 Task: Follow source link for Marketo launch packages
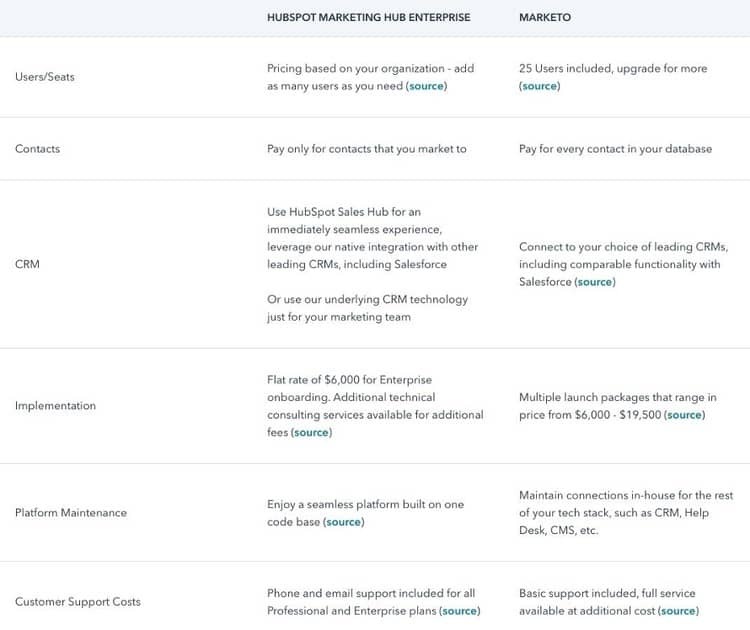tap(684, 415)
